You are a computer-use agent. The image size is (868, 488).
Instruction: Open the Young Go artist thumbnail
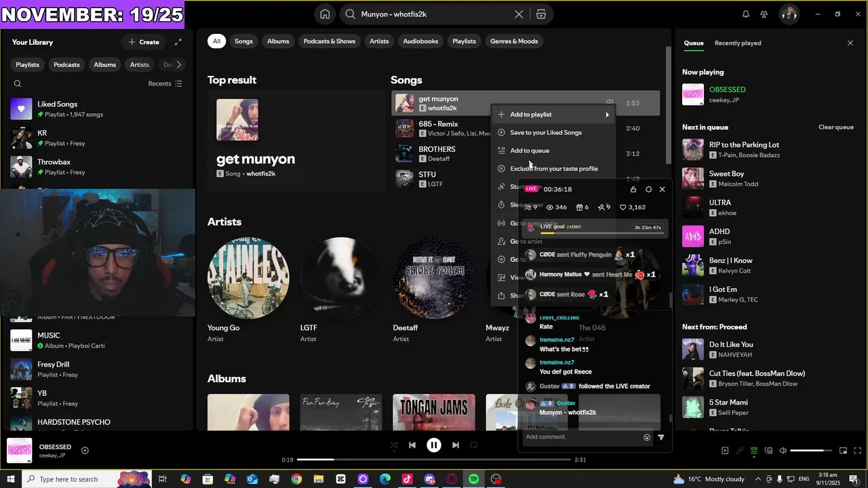coord(248,278)
